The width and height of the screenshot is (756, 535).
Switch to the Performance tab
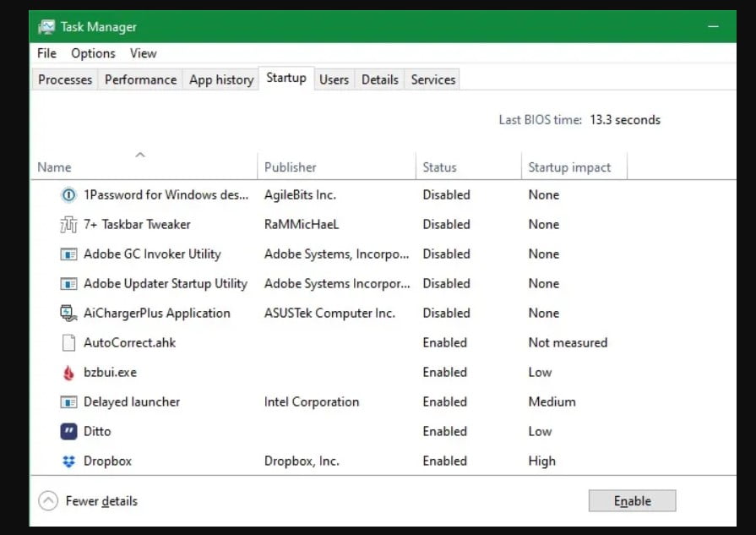(x=140, y=79)
